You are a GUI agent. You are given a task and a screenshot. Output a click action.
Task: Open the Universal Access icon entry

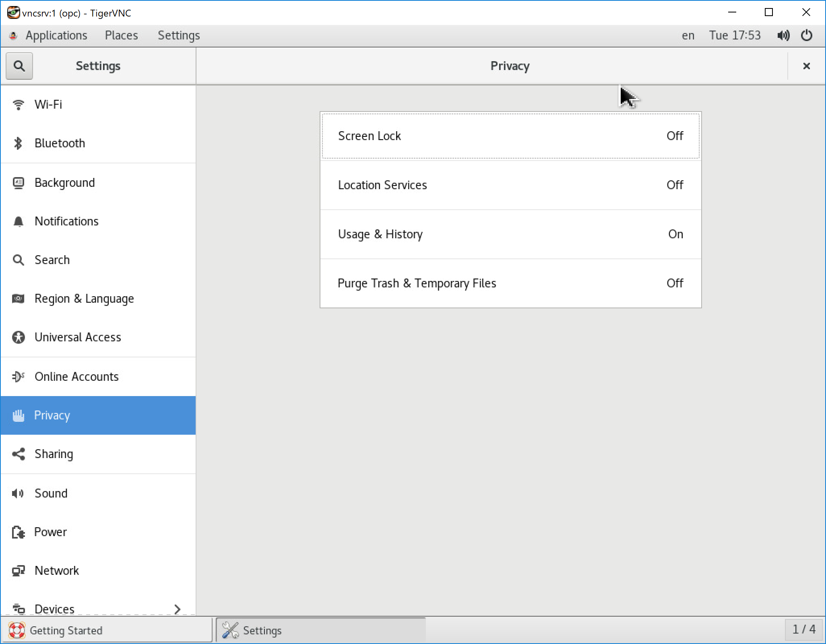(18, 337)
